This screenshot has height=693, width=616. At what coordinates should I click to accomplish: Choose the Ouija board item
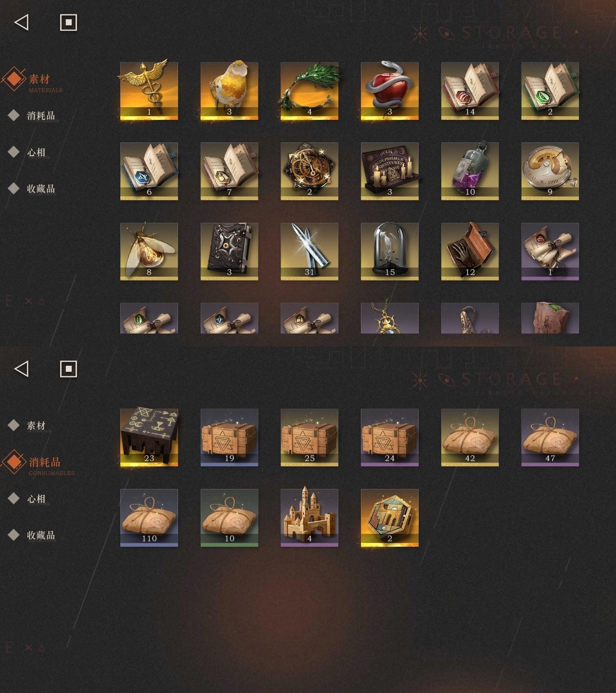(x=390, y=171)
